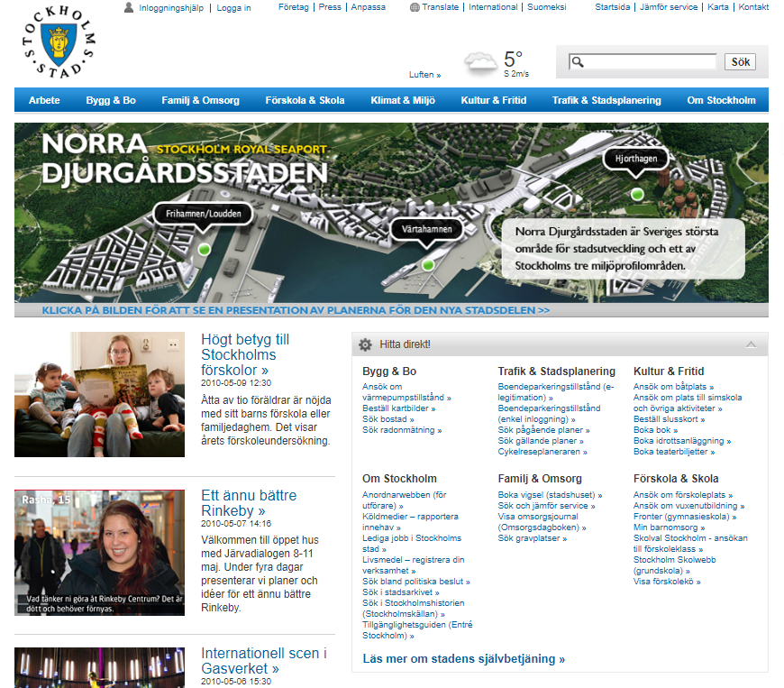The height and width of the screenshot is (688, 784).
Task: Open Sök radonmätning link
Action: click(402, 430)
